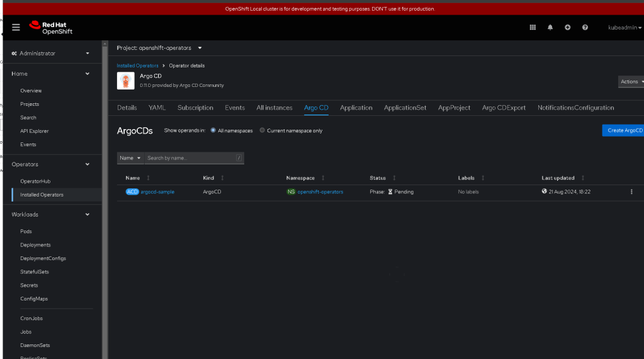Collapse the Operators navigation section
Viewport: 644px width, 359px height.
click(x=50, y=164)
